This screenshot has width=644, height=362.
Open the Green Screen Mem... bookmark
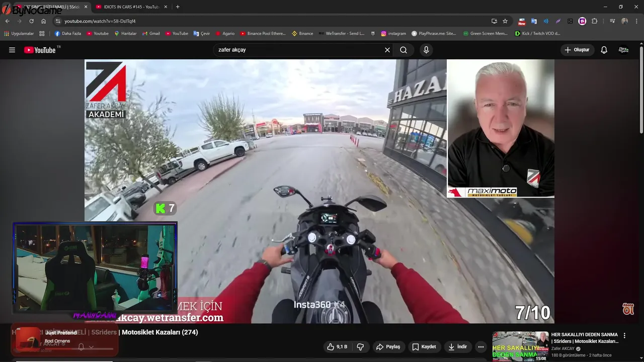(x=485, y=34)
